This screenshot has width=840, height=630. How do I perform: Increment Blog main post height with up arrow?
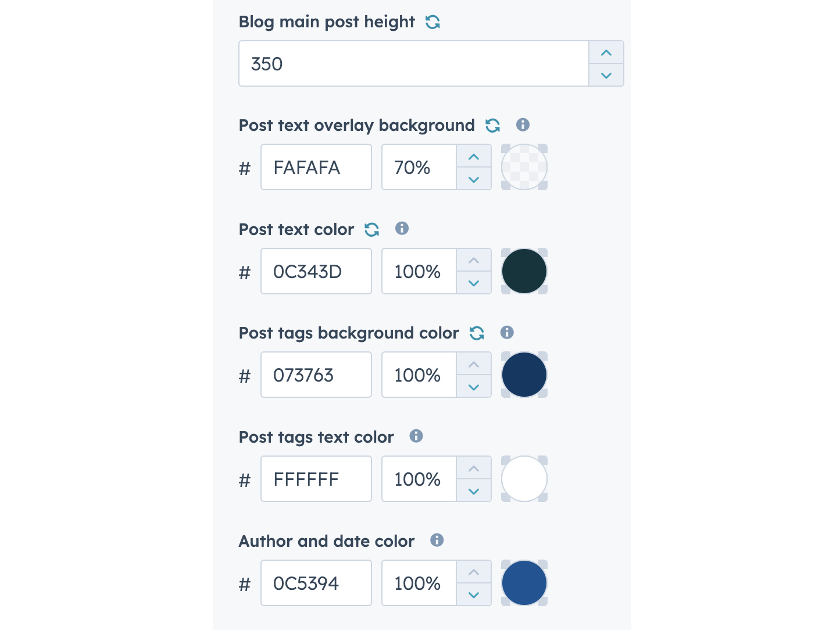pos(606,52)
